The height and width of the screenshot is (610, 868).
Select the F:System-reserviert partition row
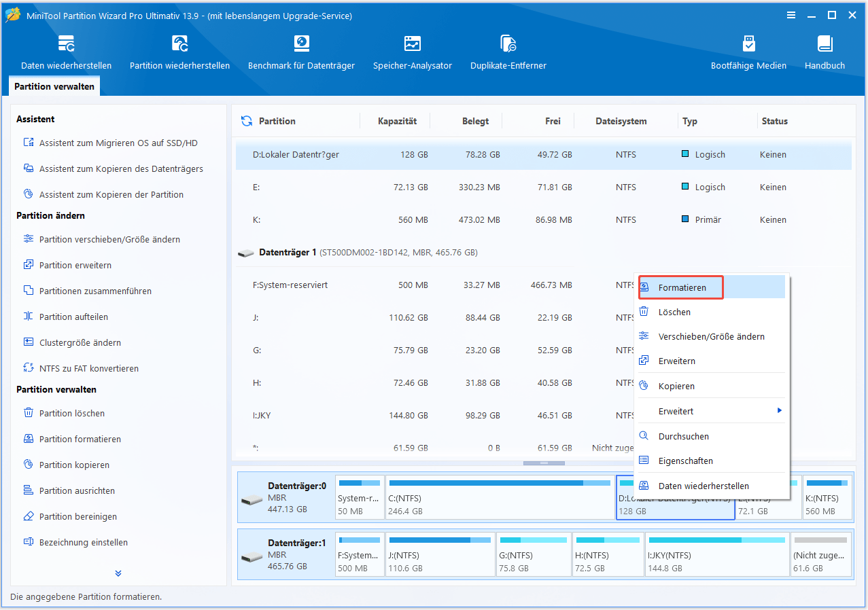tap(435, 285)
